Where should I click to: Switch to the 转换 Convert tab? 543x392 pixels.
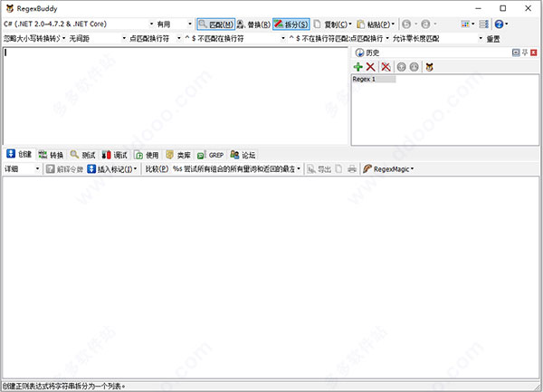coord(51,155)
